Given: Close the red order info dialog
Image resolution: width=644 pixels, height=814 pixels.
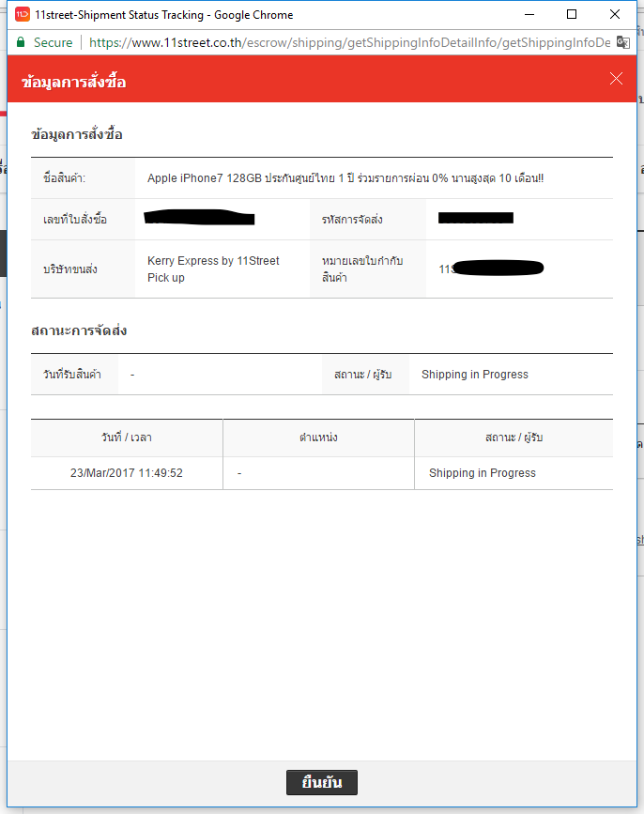Looking at the screenshot, I should tap(616, 78).
